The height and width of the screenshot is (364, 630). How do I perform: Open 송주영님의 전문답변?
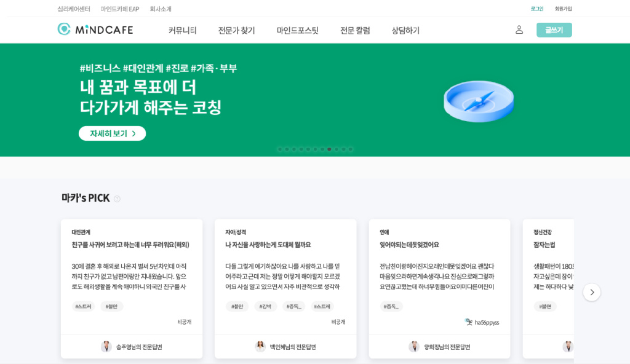click(x=139, y=347)
